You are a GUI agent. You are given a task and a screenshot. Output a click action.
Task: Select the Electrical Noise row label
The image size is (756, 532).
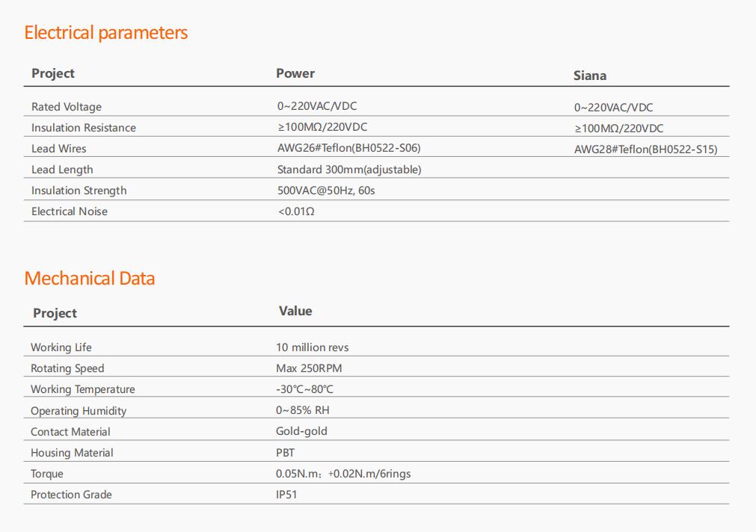coord(70,211)
